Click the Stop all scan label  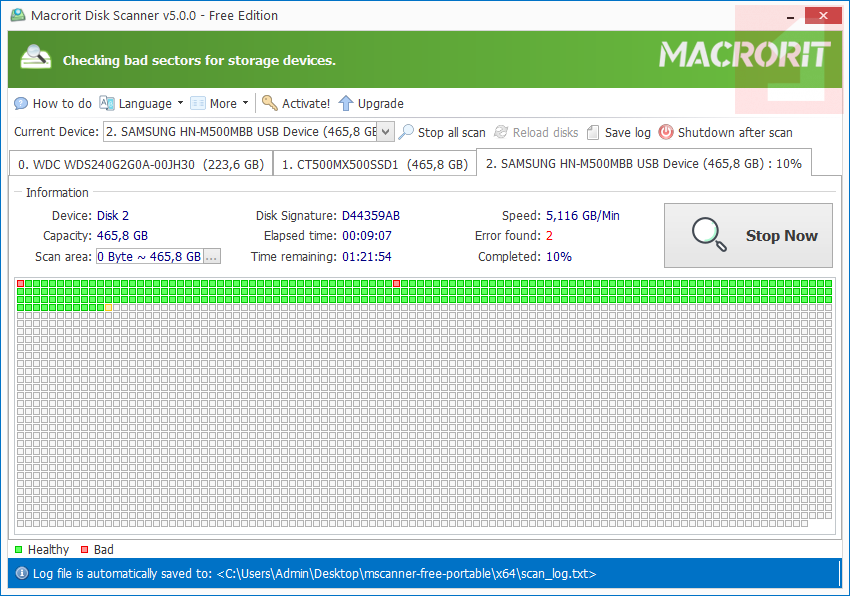452,132
